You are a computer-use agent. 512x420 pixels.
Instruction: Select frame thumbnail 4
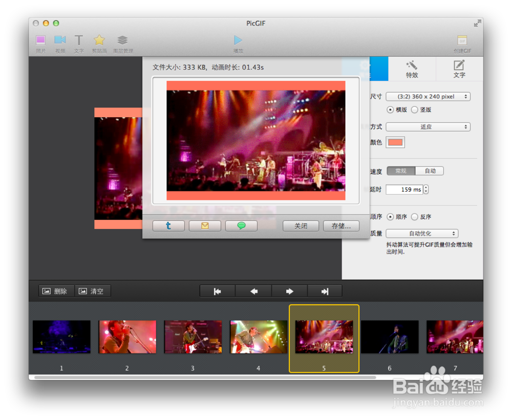[x=259, y=337]
